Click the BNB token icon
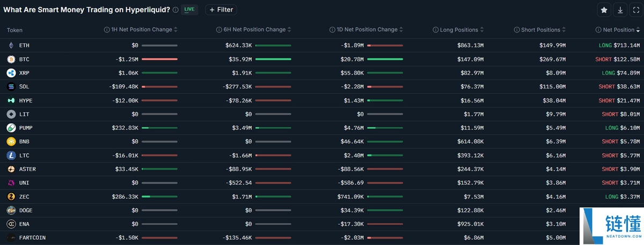Viewport: 644px width, 245px height. pos(11,142)
